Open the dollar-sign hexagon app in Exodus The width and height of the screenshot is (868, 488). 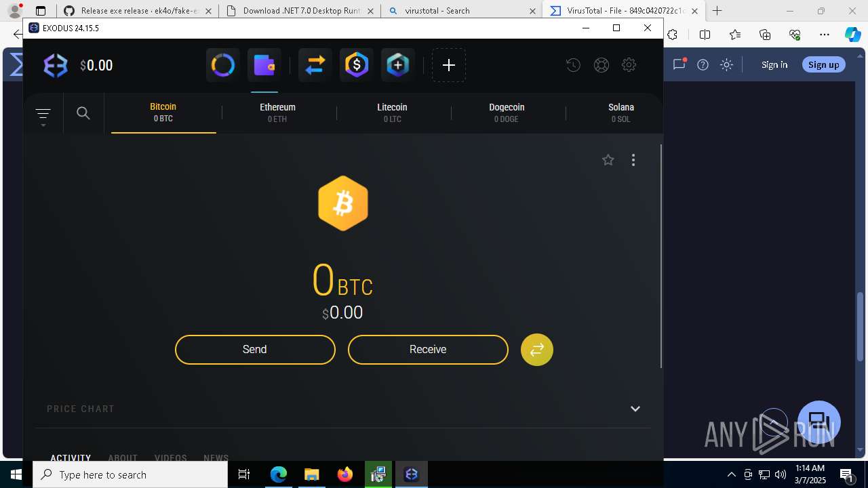pos(357,65)
